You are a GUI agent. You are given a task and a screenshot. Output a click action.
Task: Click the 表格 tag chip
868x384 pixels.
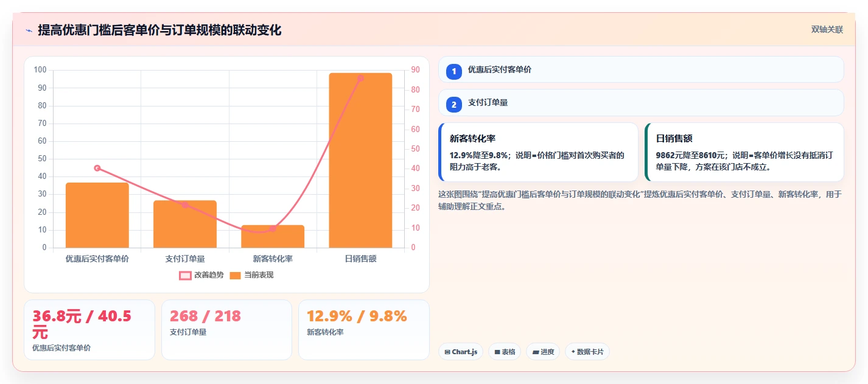[x=505, y=352]
